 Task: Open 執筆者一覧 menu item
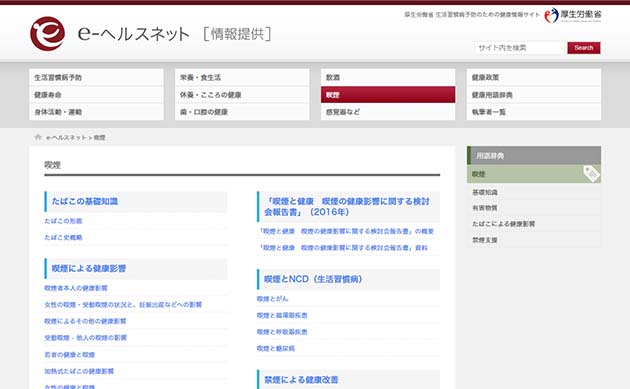point(534,112)
